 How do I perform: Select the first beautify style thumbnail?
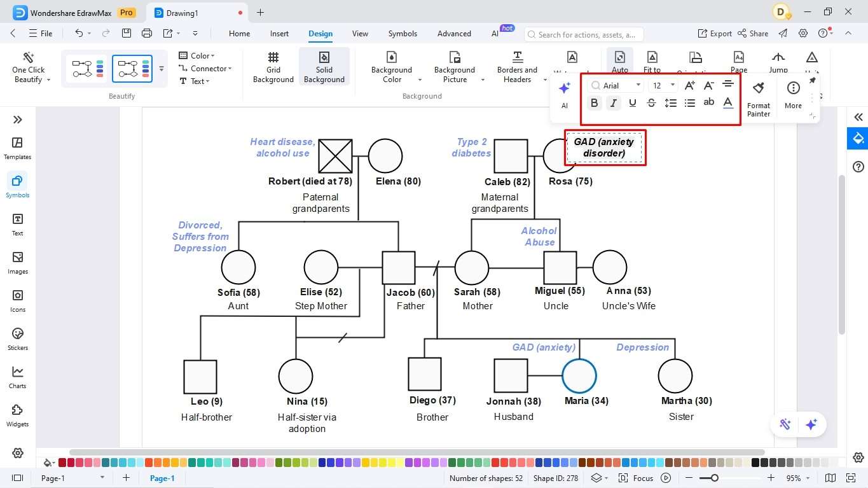(x=86, y=69)
